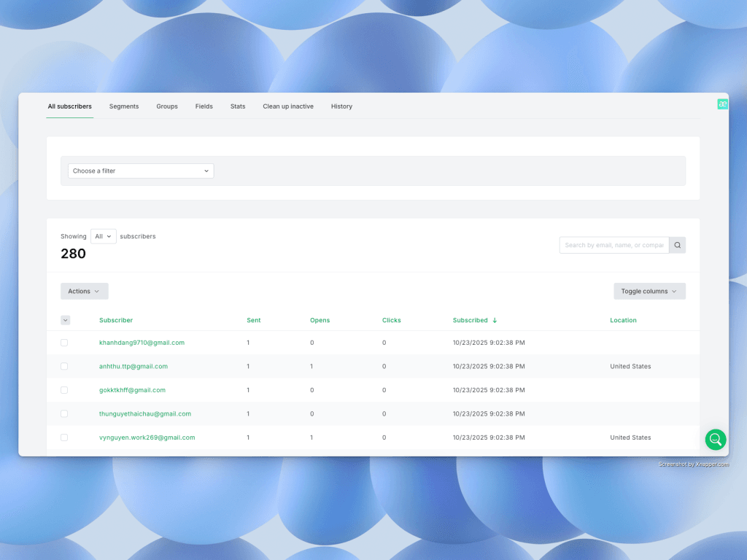Sort by the Subscriber column header
The height and width of the screenshot is (560, 747).
point(116,321)
